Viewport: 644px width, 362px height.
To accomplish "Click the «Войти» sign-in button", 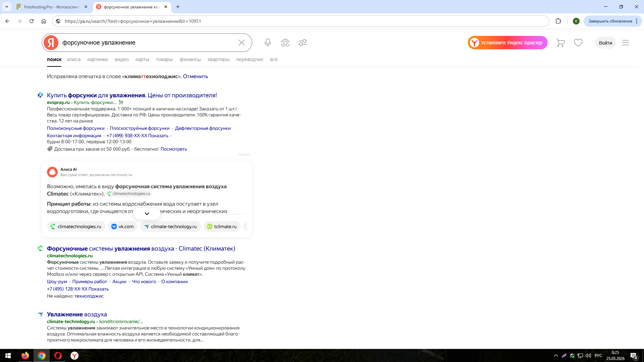I will pos(605,43).
